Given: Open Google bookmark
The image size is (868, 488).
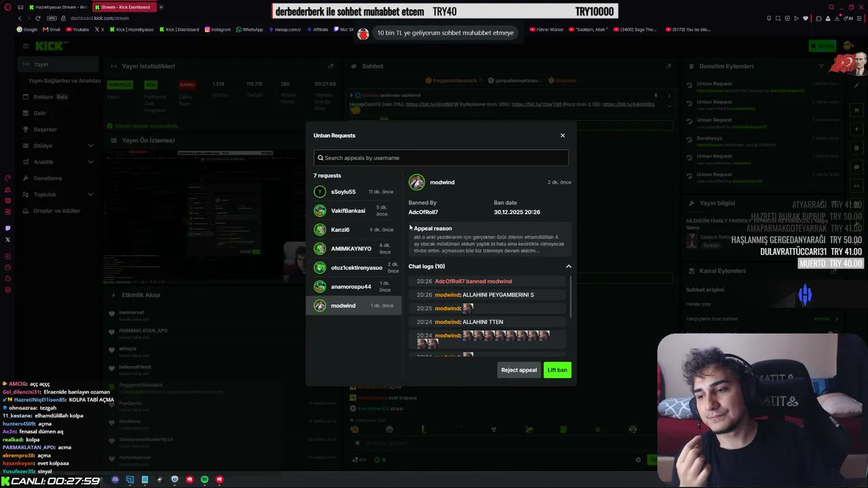Looking at the screenshot, I should coord(28,30).
